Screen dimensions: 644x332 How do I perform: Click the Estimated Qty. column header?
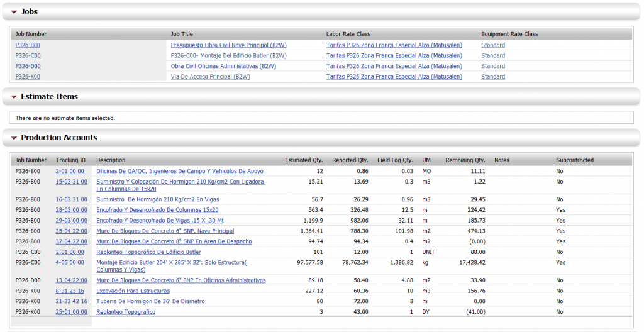(304, 160)
